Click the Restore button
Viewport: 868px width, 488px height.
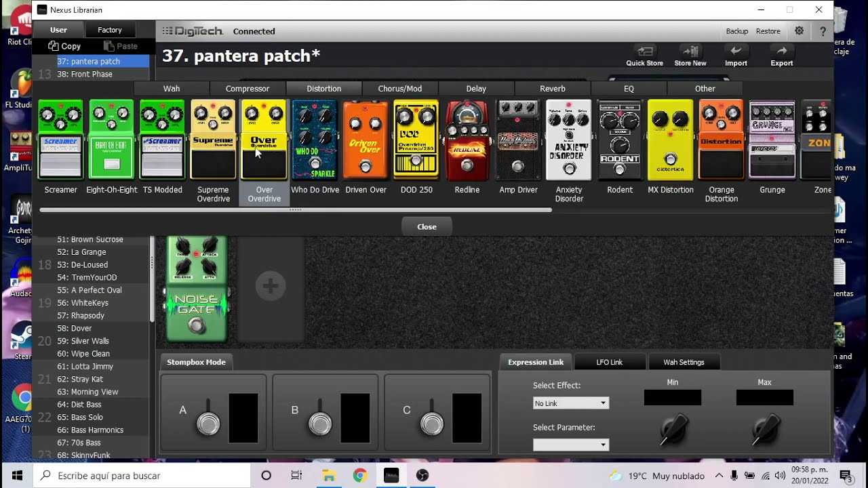pyautogui.click(x=768, y=31)
